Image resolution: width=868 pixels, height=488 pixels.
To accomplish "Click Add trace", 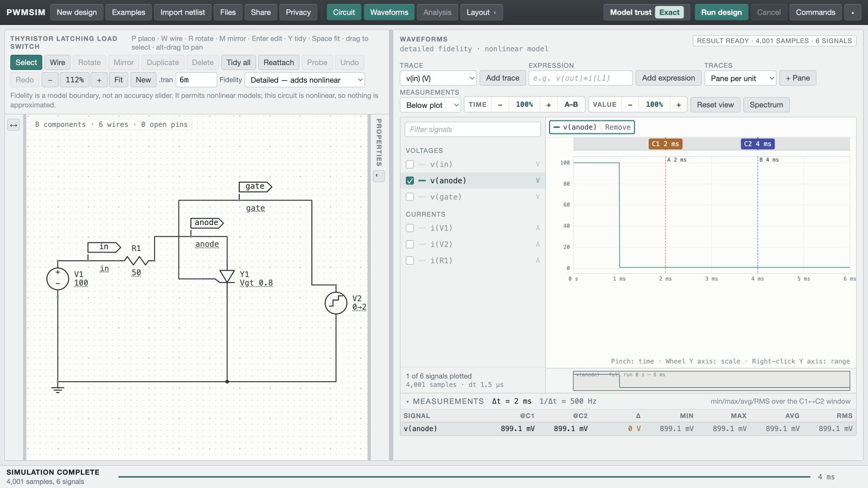I will pyautogui.click(x=502, y=78).
